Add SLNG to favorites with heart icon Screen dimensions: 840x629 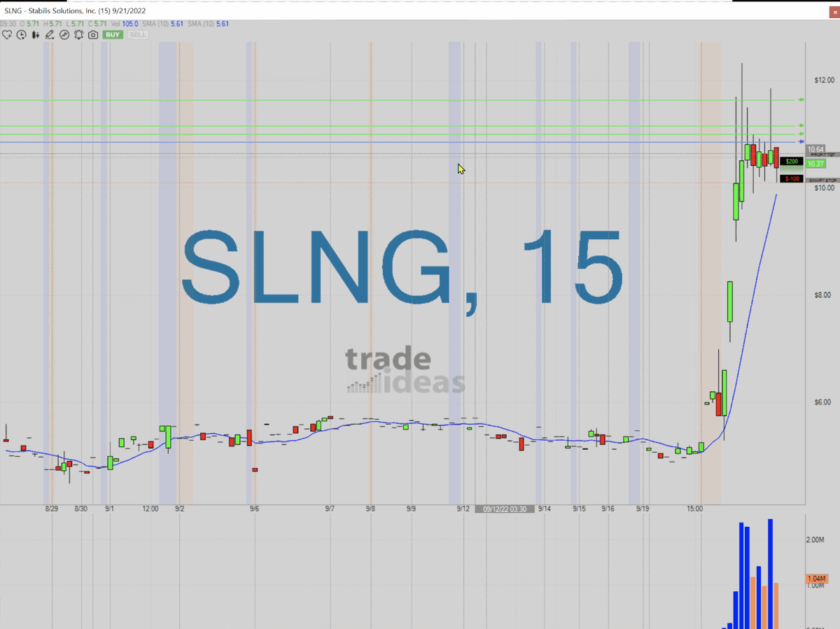(x=7, y=34)
